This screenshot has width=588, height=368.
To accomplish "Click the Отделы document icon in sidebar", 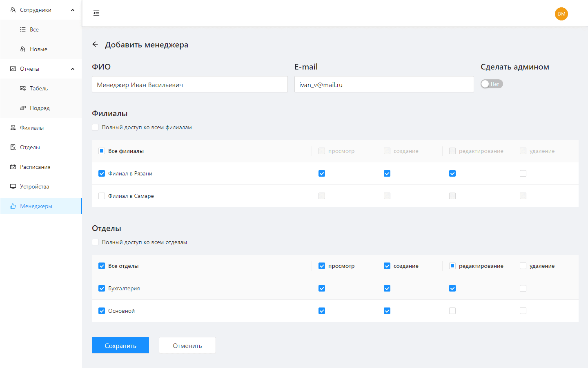I will pos(13,147).
